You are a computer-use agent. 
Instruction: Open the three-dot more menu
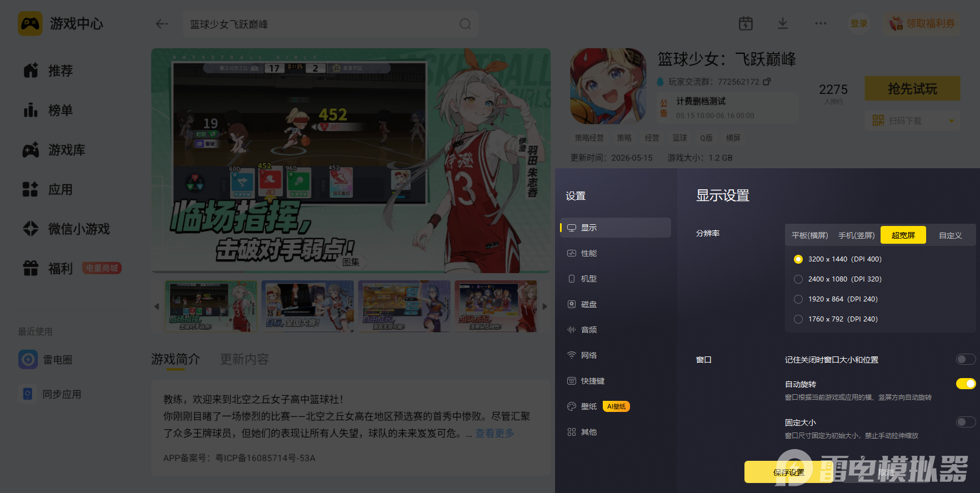coord(821,23)
